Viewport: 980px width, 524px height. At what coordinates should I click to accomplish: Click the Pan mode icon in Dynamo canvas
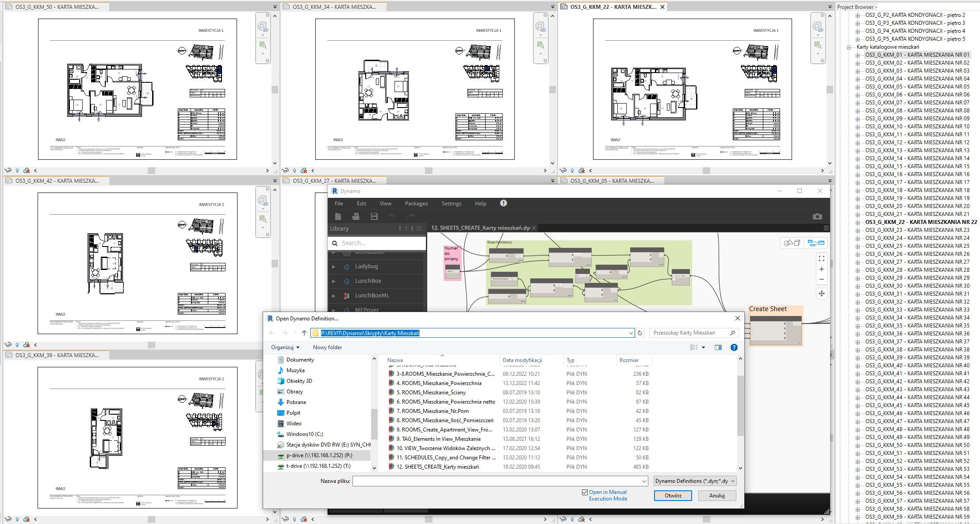tap(821, 293)
